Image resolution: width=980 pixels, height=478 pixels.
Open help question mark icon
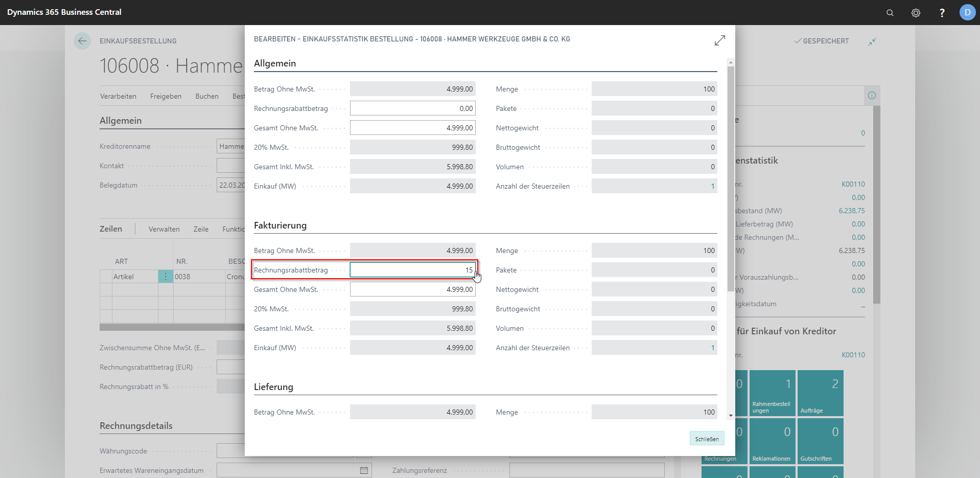pyautogui.click(x=942, y=13)
